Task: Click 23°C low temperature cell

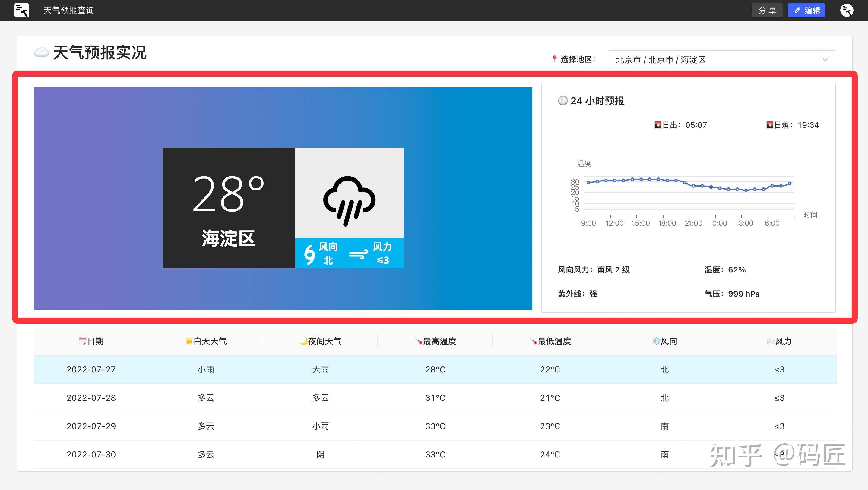Action: coord(550,426)
